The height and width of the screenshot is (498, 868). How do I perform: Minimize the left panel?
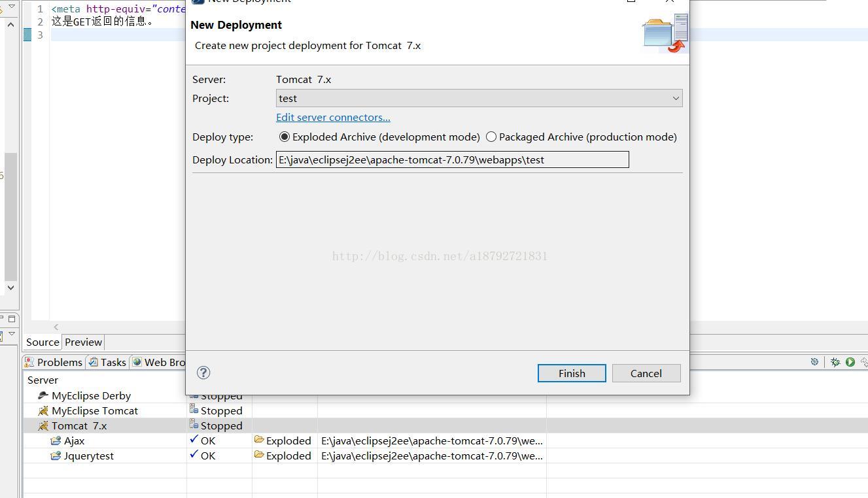click(x=2, y=319)
